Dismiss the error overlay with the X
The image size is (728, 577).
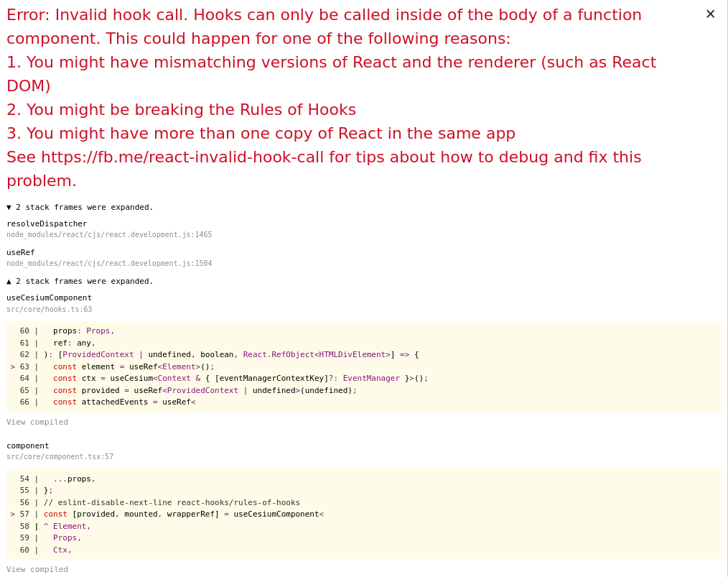click(x=710, y=14)
